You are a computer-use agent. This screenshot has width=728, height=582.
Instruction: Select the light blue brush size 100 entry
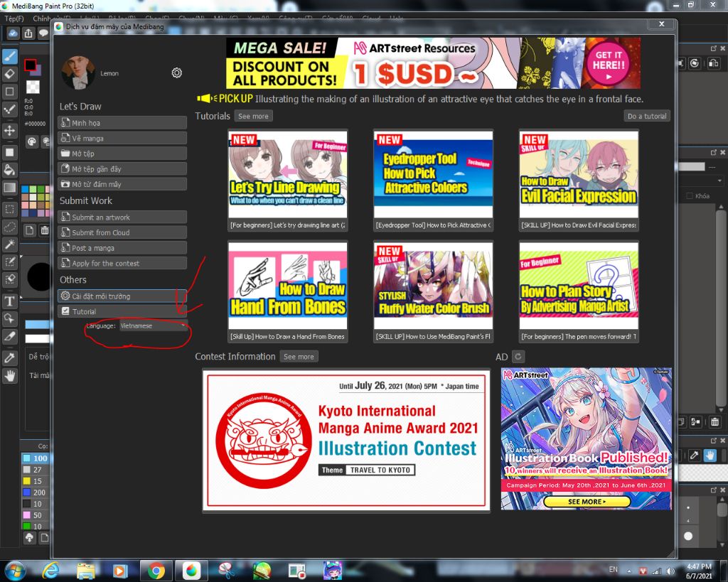tap(36, 458)
